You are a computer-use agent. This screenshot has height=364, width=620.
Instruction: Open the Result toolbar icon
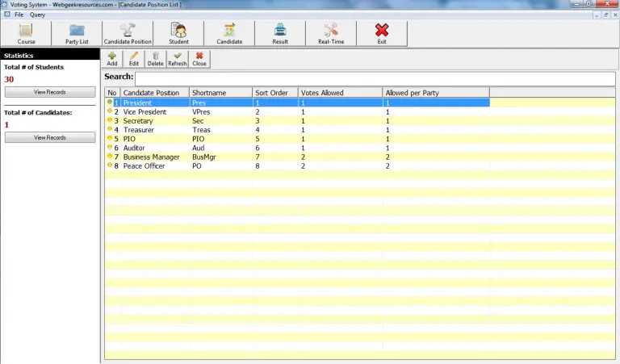279,33
